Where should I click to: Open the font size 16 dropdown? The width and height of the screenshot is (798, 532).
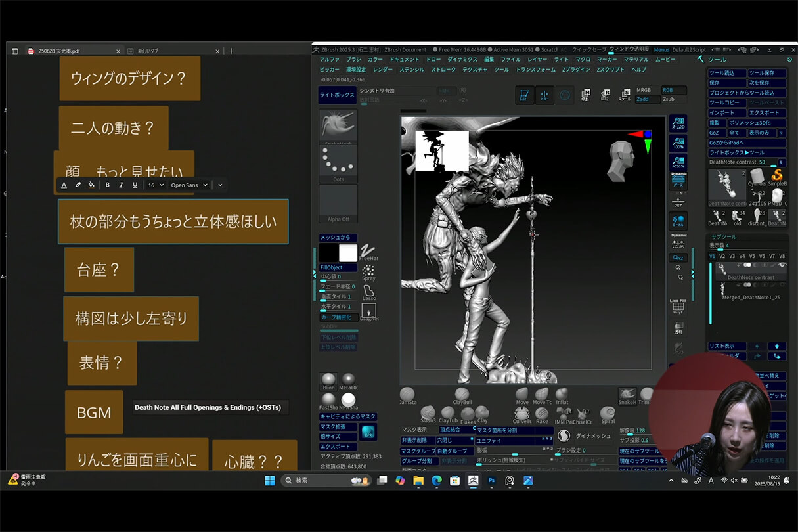(x=156, y=185)
